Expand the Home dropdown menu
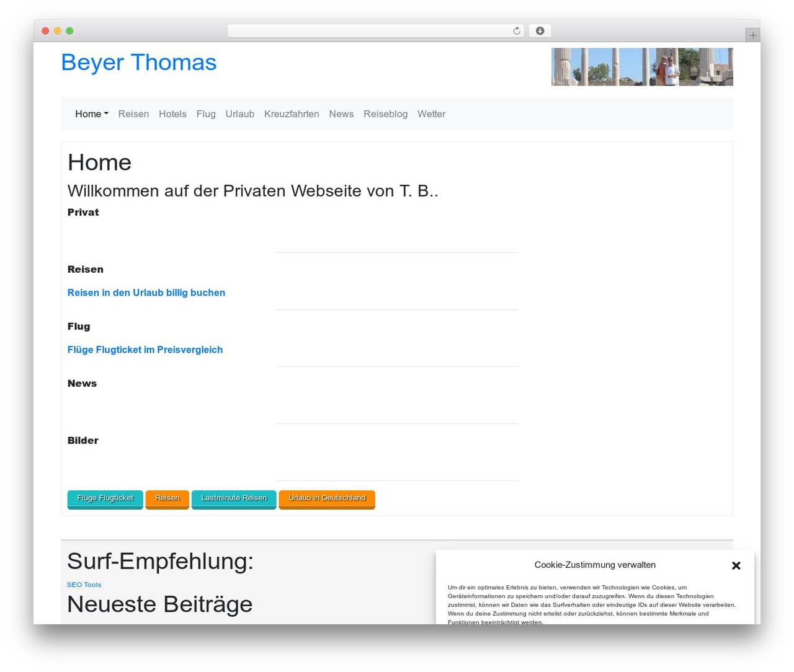The image size is (794, 672). pos(92,114)
